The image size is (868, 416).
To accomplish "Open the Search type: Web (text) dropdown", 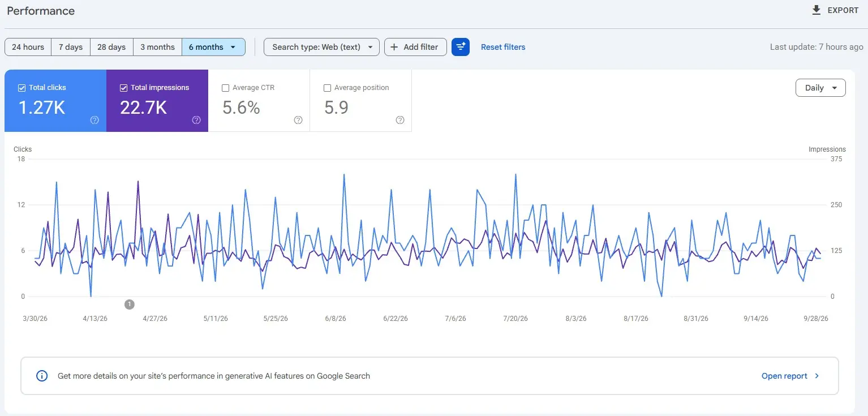I will (x=321, y=47).
